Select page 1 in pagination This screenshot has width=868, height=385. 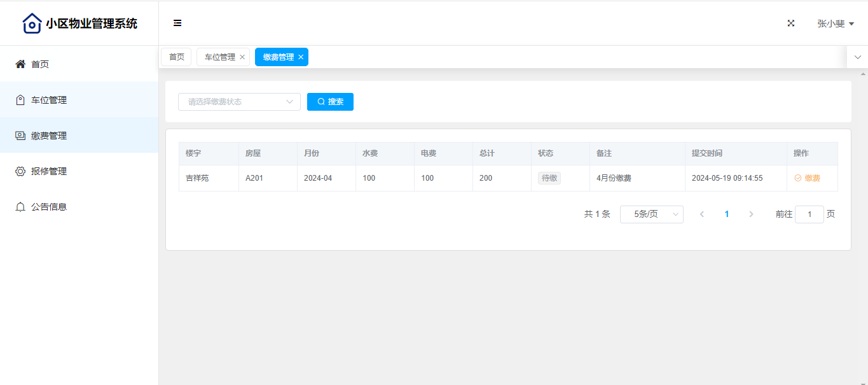[x=727, y=214]
